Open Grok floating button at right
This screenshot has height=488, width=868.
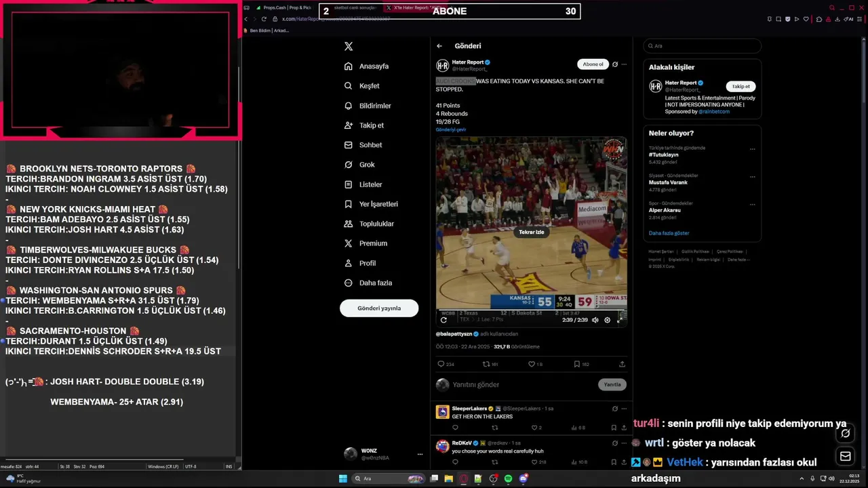(x=846, y=434)
